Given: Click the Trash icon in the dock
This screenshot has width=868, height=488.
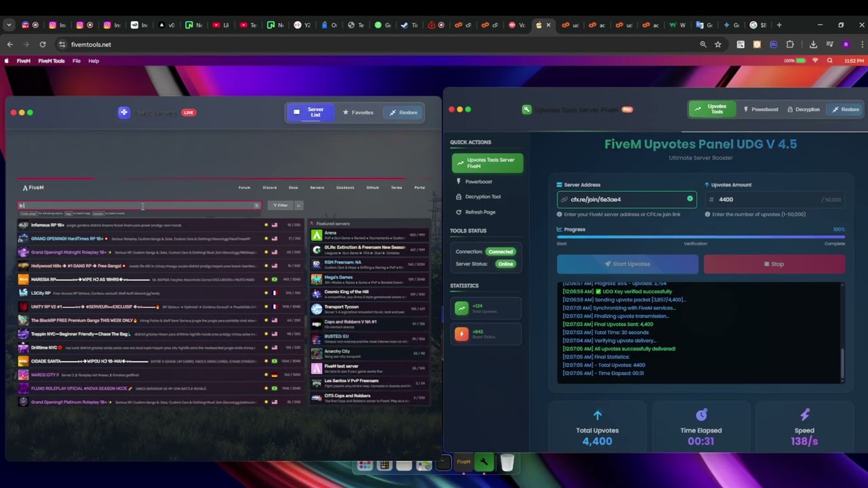Looking at the screenshot, I should click(x=507, y=463).
